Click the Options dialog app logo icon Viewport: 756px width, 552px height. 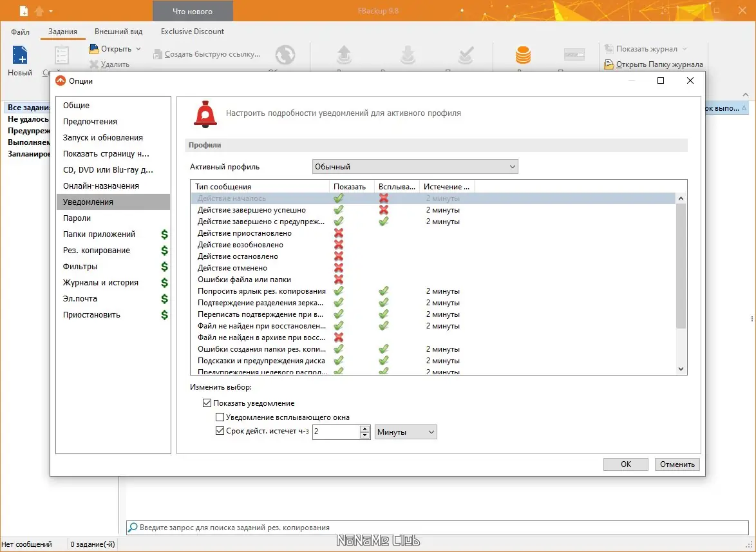pos(61,81)
